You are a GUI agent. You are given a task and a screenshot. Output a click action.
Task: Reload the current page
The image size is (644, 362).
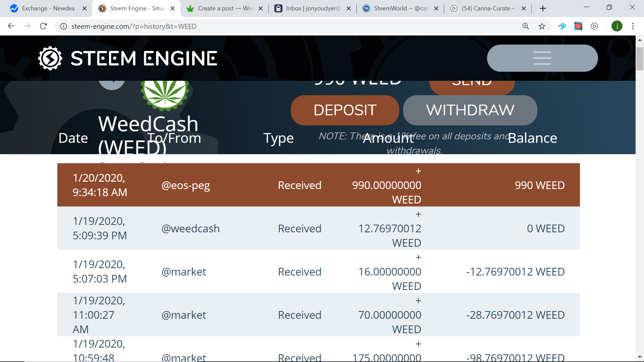(43, 26)
